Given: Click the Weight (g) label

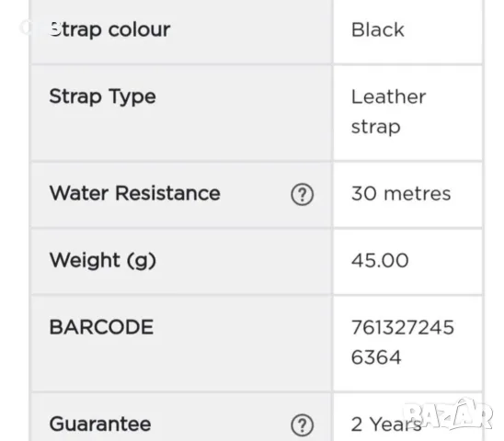Looking at the screenshot, I should [102, 260].
